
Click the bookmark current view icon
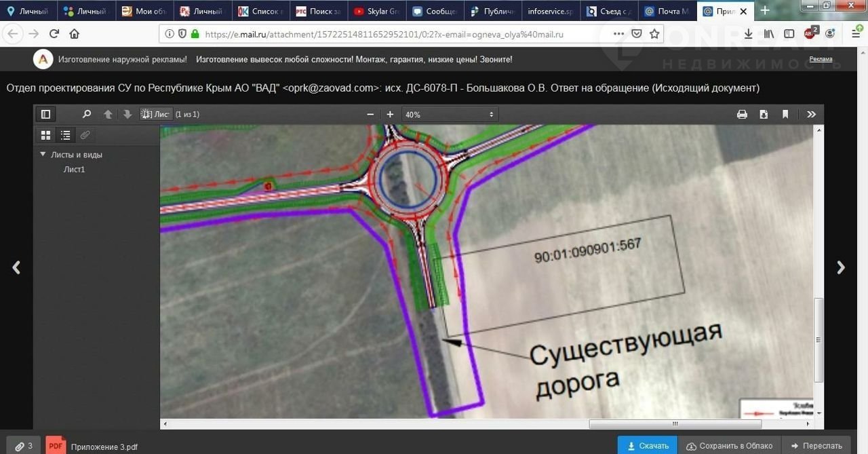click(x=785, y=115)
